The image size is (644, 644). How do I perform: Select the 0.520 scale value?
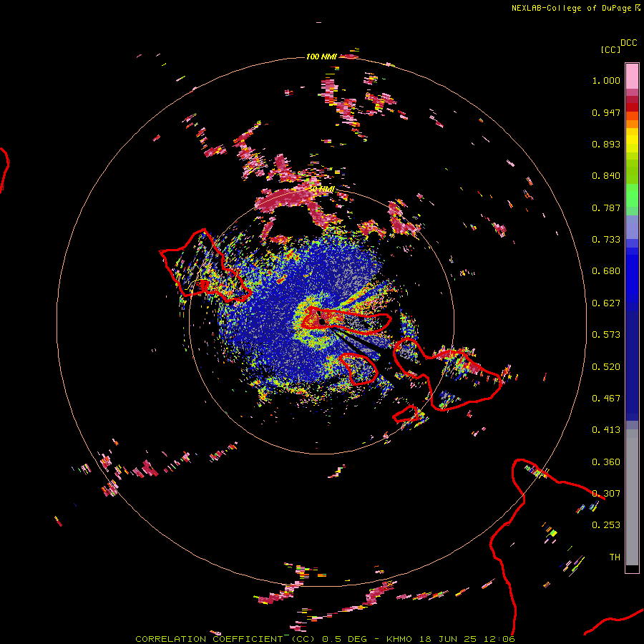point(606,367)
